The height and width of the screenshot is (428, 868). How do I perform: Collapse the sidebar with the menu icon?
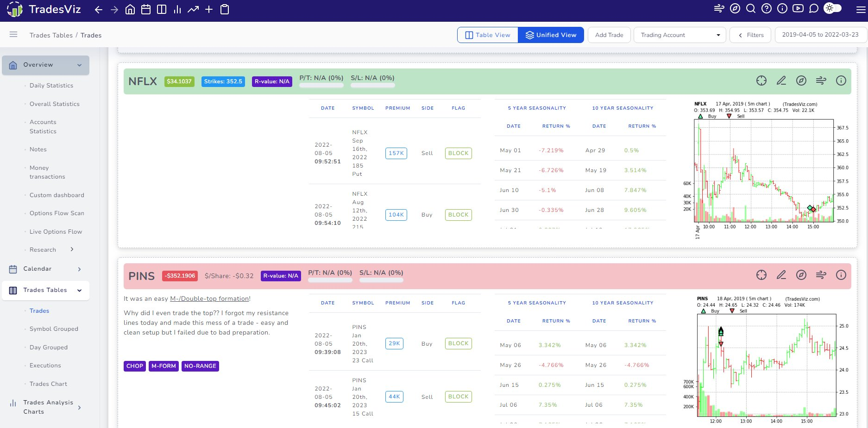point(13,35)
